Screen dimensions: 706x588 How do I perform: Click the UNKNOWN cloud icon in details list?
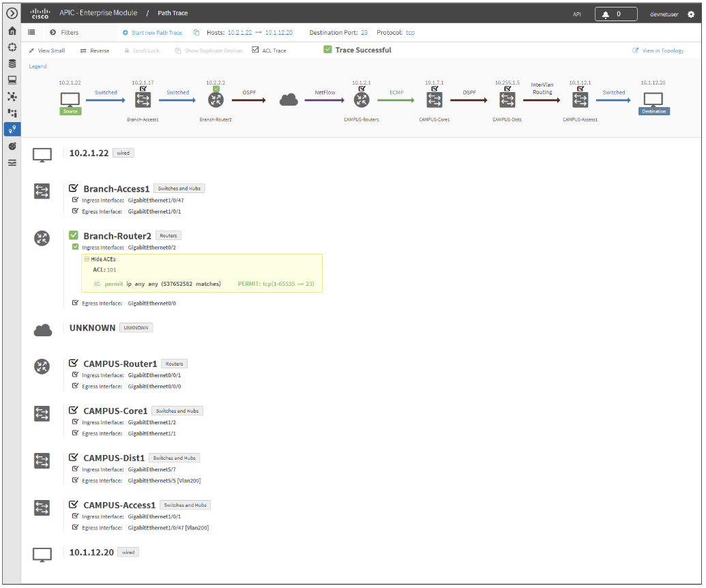click(43, 330)
